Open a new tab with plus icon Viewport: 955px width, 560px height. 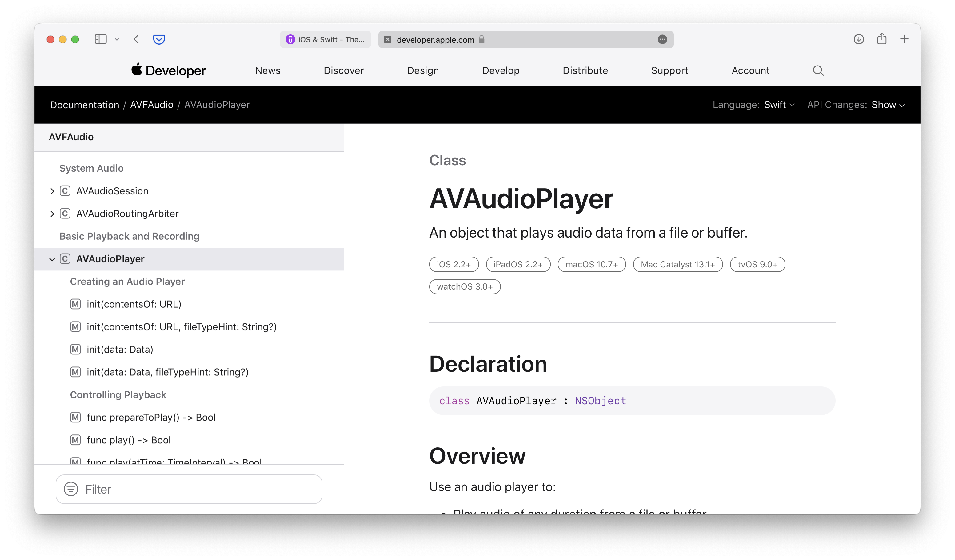pyautogui.click(x=904, y=39)
